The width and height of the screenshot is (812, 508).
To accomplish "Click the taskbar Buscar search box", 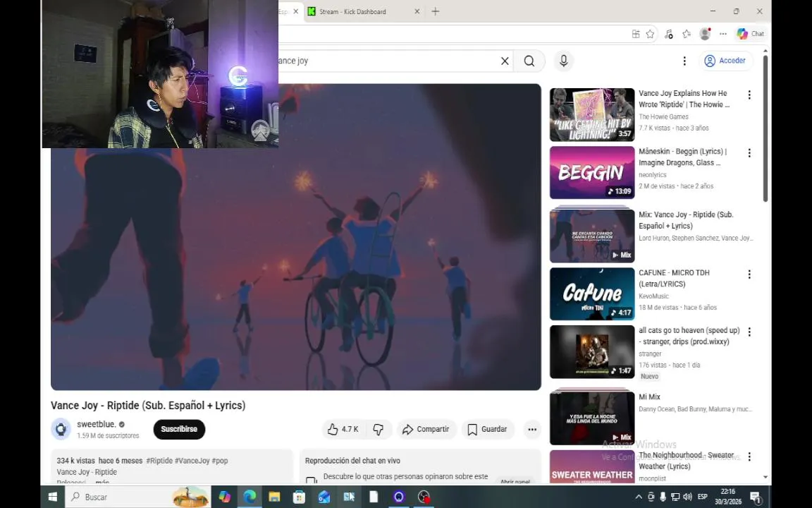I will [x=137, y=497].
